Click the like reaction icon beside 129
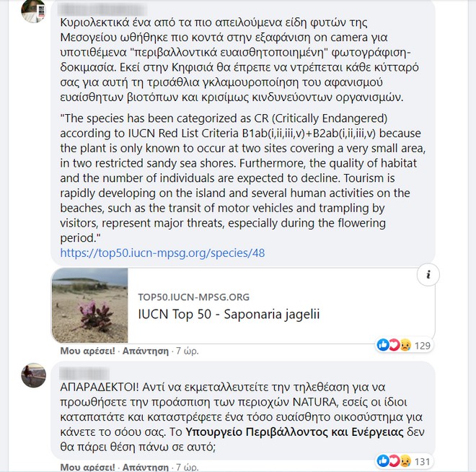This screenshot has width=476, height=472. click(x=383, y=345)
